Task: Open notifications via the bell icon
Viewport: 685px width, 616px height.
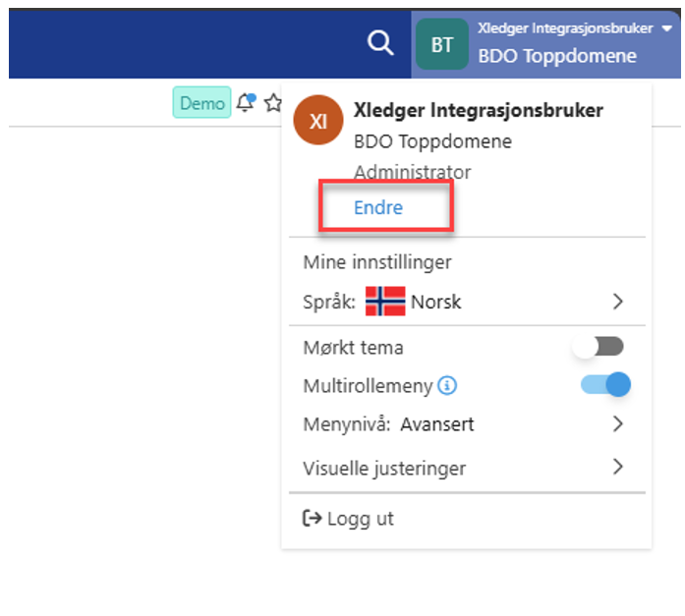Action: (246, 103)
